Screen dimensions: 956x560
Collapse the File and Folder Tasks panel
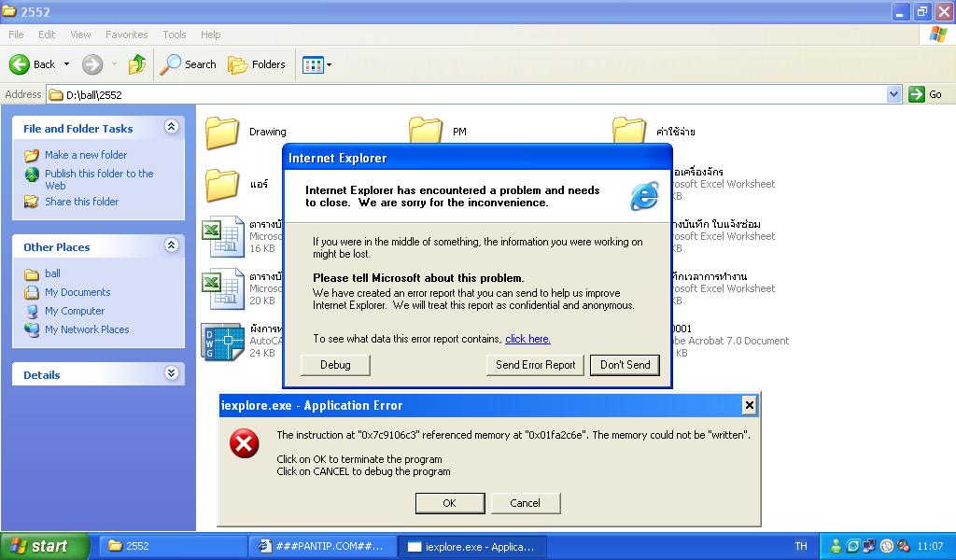pos(172,127)
